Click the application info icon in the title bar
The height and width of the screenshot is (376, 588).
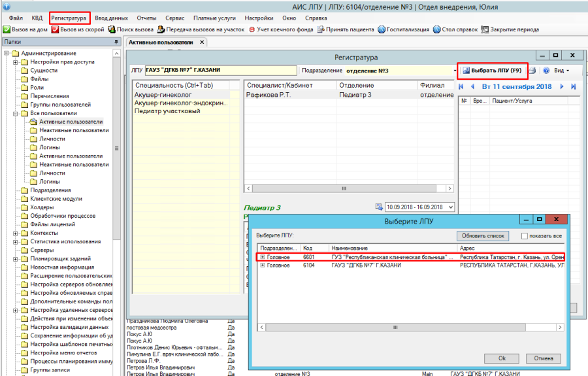(x=7, y=6)
